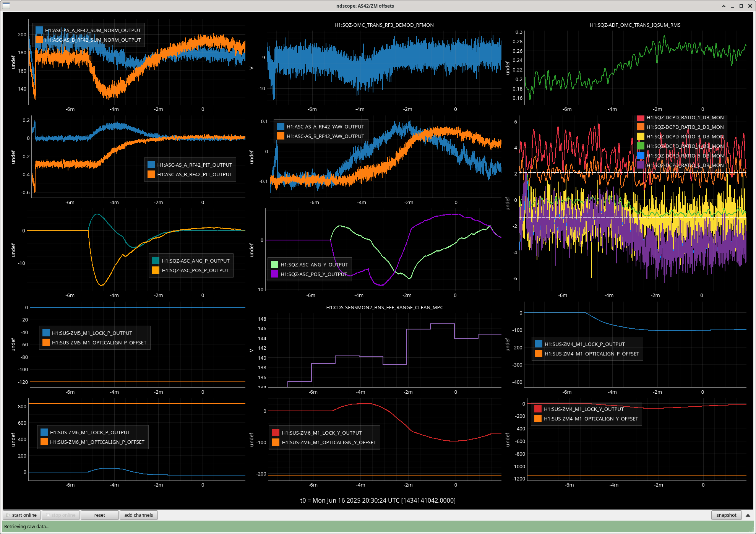Image resolution: width=756 pixels, height=534 pixels.
Task: Click blue swatch for AS_A_RF42_PIT_OUTPUT
Action: tap(151, 165)
